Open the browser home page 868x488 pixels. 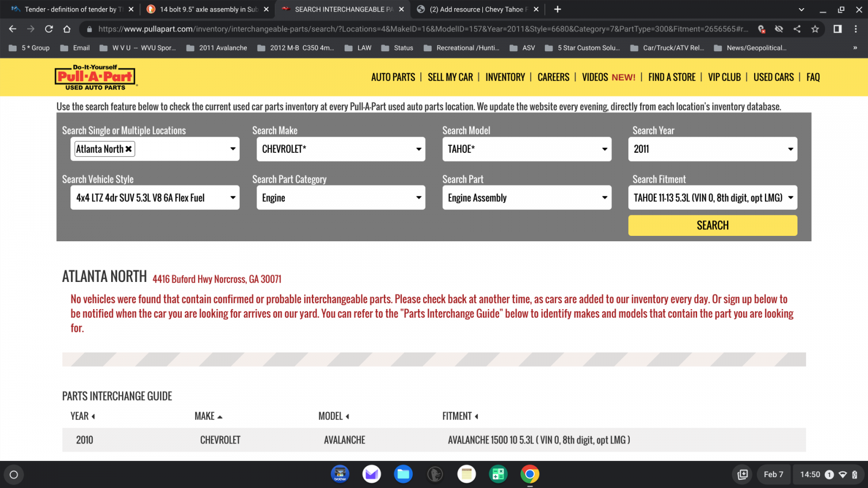[67, 29]
